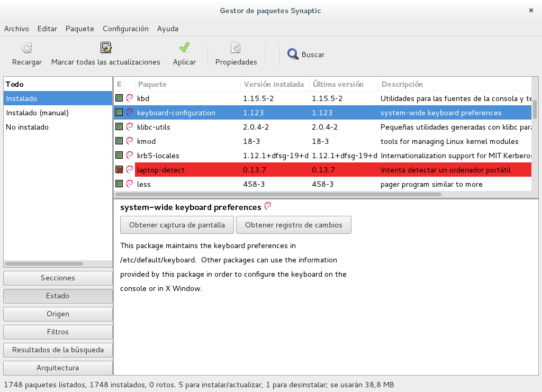Click the Buscar magnifier icon
Image resolution: width=542 pixels, height=392 pixels.
293,54
